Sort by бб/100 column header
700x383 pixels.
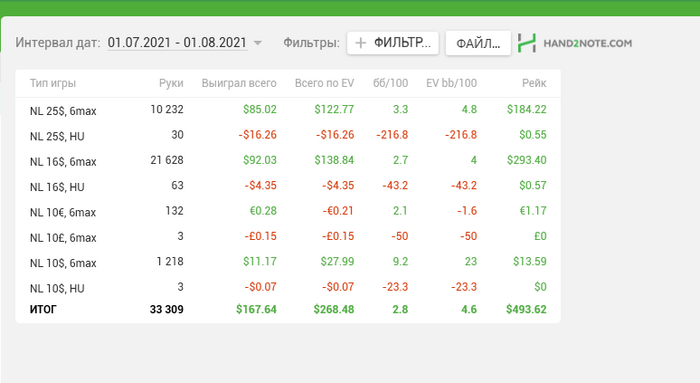pos(390,83)
